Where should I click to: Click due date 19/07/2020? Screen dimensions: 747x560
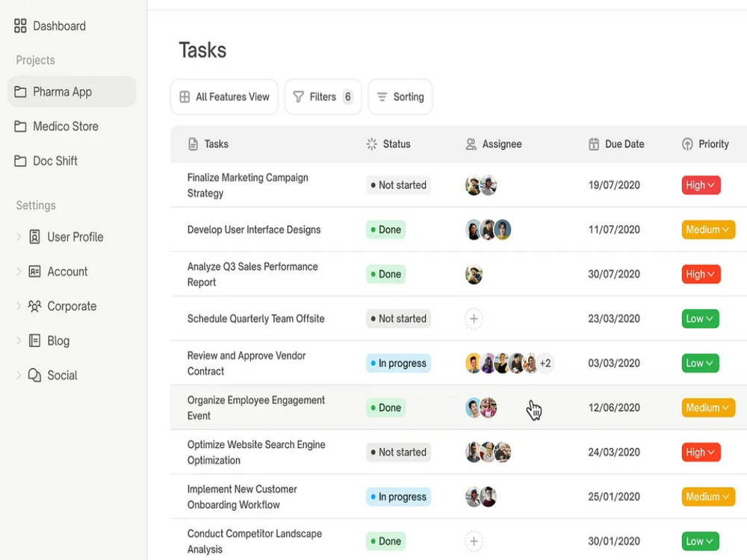pos(614,184)
